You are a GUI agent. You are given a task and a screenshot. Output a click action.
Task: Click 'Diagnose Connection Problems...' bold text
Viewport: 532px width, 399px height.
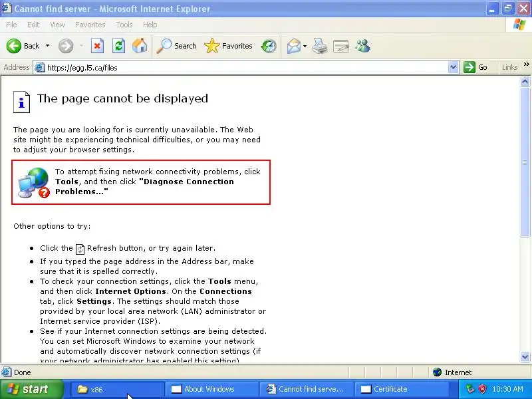144,187
